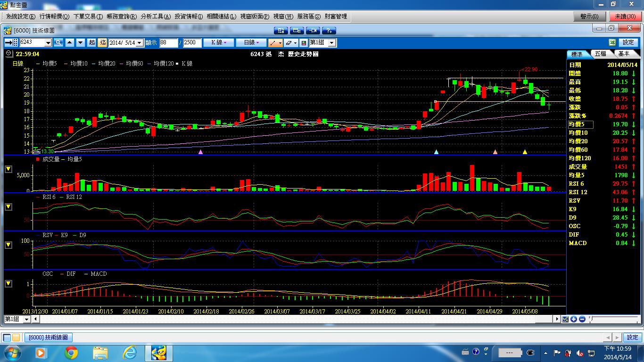Click the zoom in plus icon
The height and width of the screenshot is (362, 644).
(x=574, y=319)
